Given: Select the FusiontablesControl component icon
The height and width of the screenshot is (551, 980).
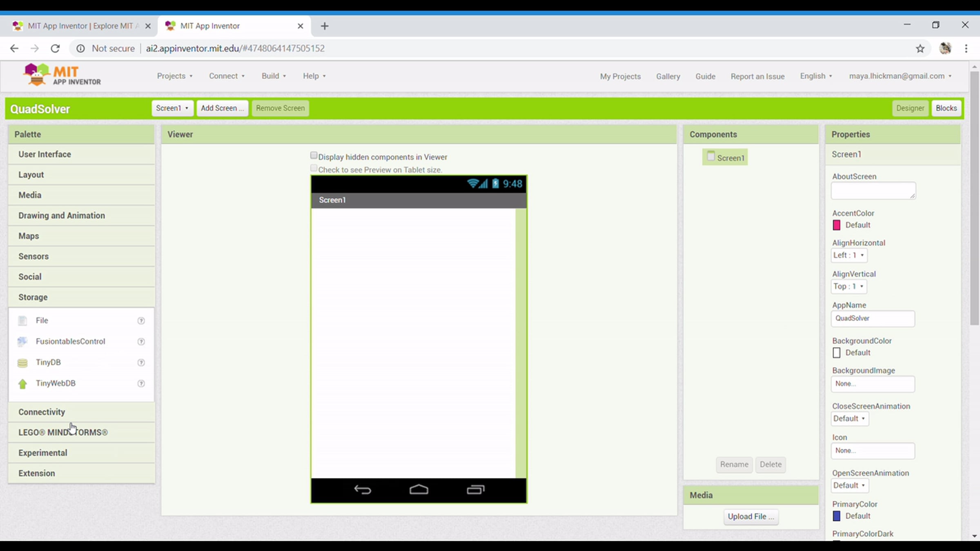Looking at the screenshot, I should coord(22,342).
